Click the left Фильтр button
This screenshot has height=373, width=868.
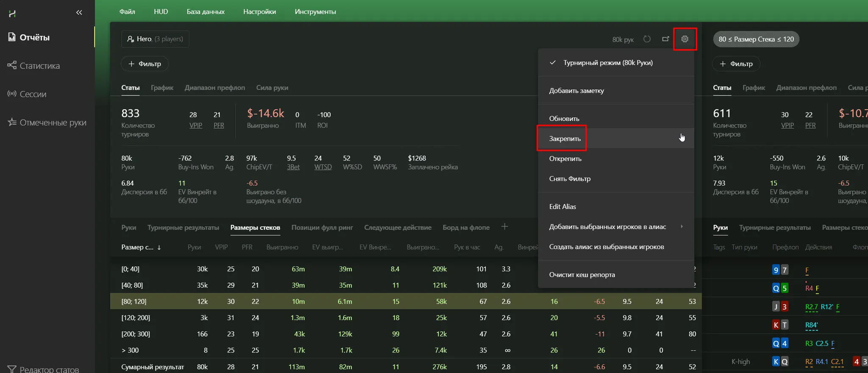point(145,64)
